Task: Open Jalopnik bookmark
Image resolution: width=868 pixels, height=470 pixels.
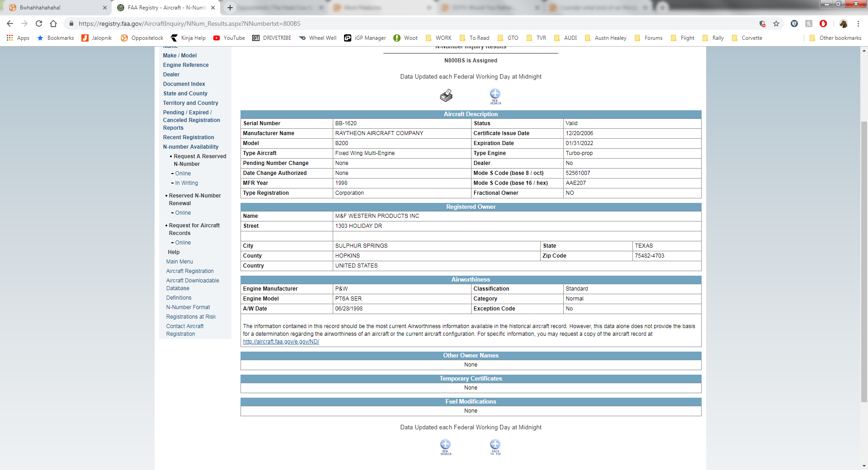Action: [x=97, y=38]
